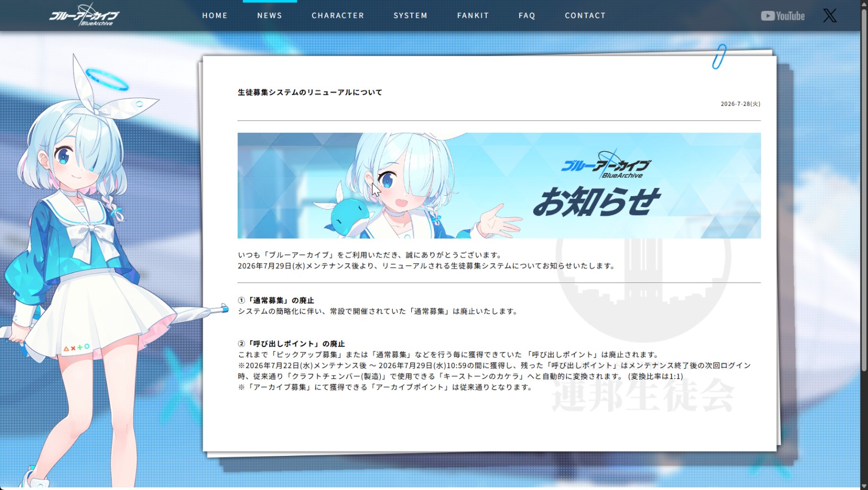
Task: Click the お知らせ banner image
Action: pyautogui.click(x=499, y=185)
